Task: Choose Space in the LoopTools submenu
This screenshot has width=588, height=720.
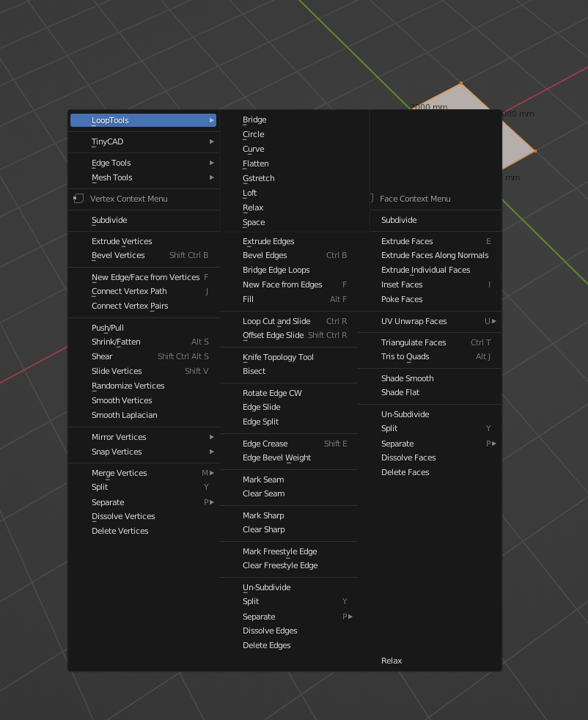Action: (x=295, y=223)
